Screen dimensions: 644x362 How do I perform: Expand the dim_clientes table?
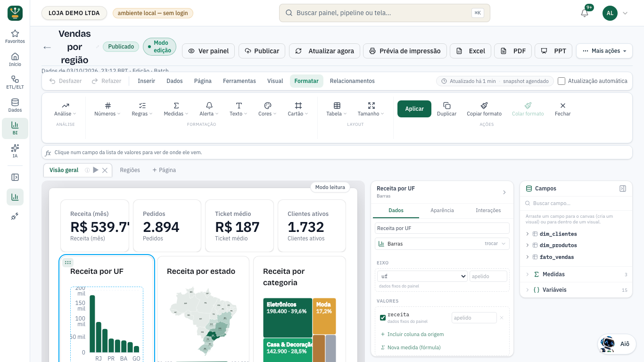[527, 234]
